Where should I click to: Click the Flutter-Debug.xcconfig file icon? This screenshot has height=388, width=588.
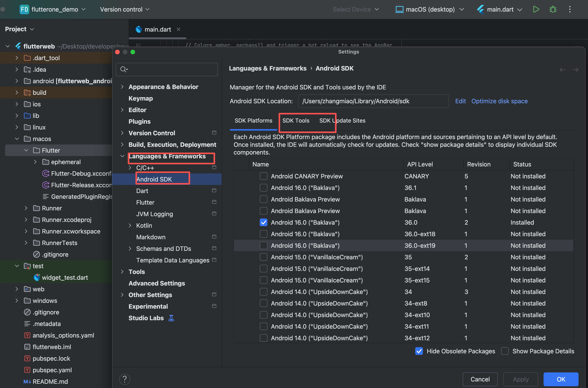point(46,173)
